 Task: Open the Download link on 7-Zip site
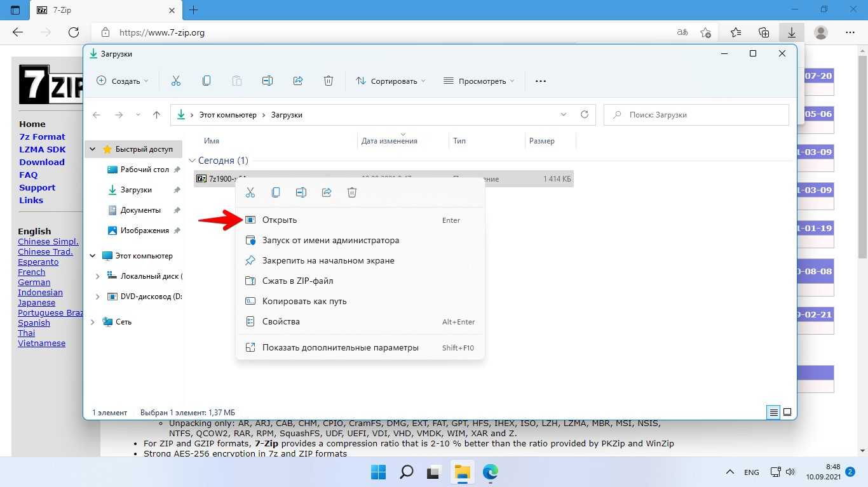click(42, 162)
